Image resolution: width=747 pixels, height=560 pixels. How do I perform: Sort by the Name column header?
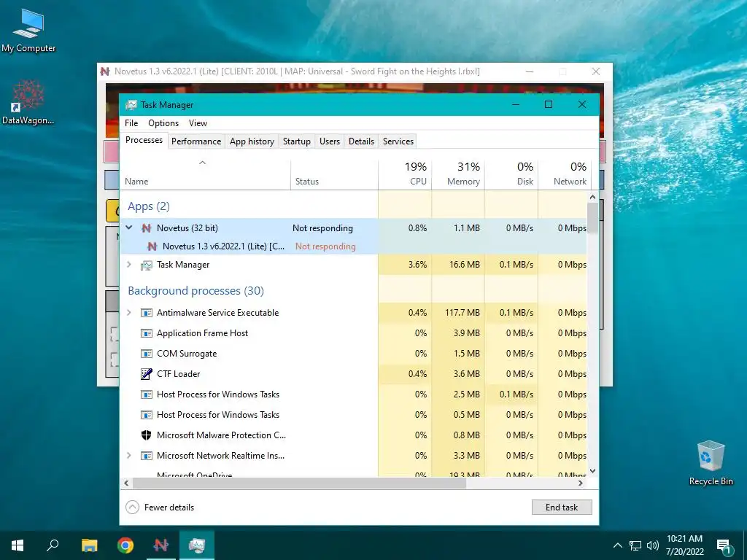[205, 174]
